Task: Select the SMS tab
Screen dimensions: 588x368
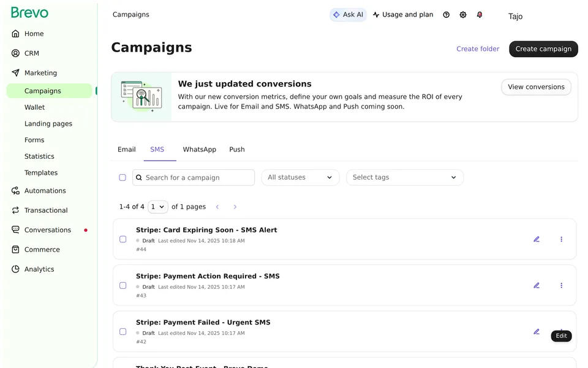Action: pos(157,150)
